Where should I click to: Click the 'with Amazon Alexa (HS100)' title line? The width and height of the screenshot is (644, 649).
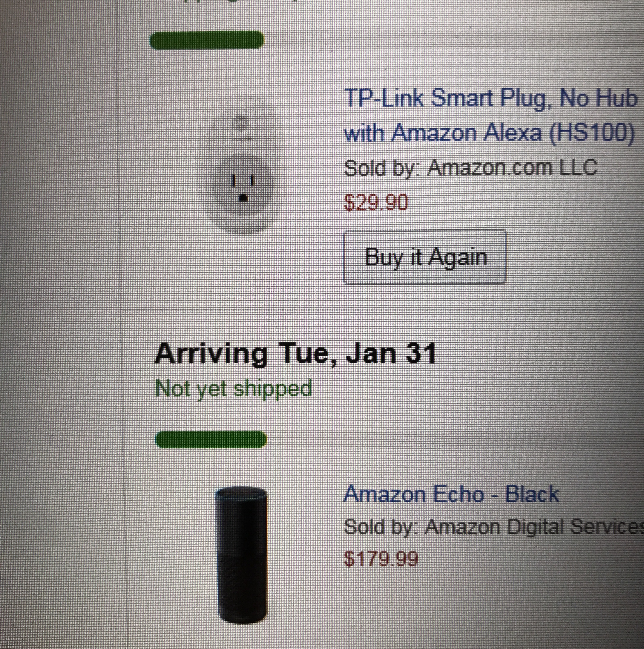[x=489, y=133]
